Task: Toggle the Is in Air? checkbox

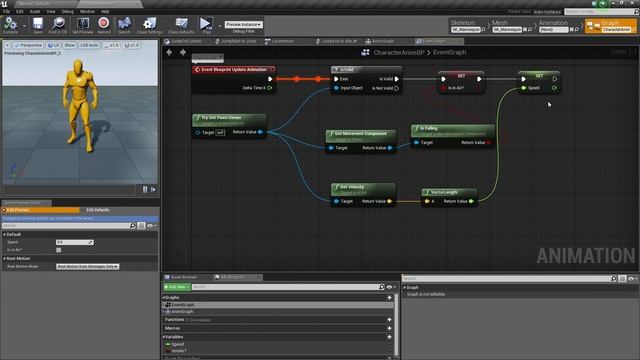Action: tap(59, 250)
